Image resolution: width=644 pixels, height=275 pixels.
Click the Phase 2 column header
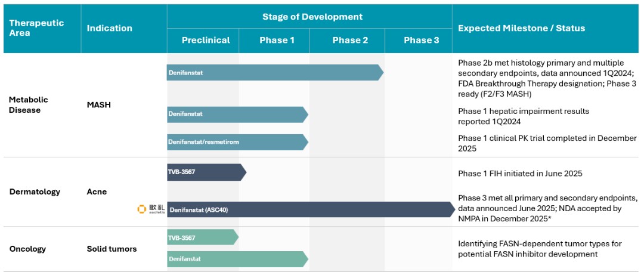click(x=349, y=41)
